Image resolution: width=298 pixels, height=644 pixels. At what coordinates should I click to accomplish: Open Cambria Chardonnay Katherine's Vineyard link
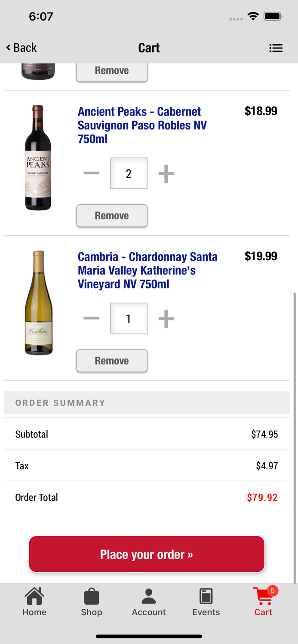(147, 270)
